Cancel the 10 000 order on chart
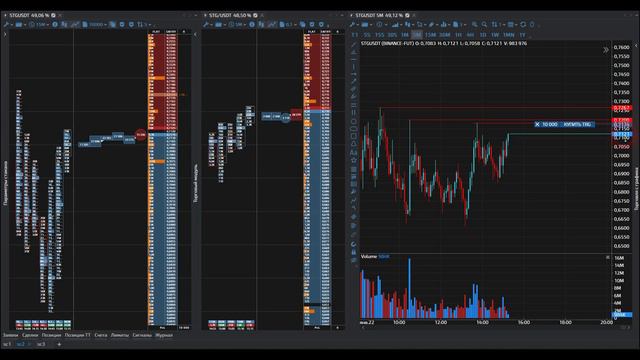640x360 pixels. coord(537,124)
